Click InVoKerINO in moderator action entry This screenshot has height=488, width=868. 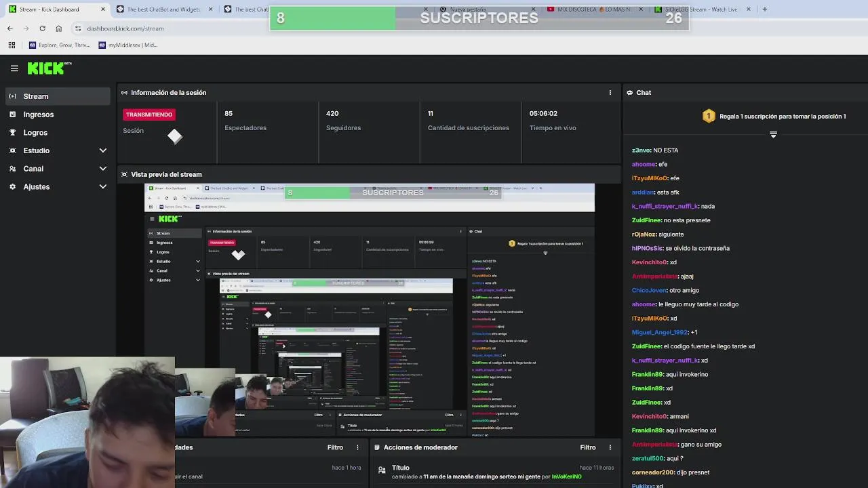coord(567,476)
